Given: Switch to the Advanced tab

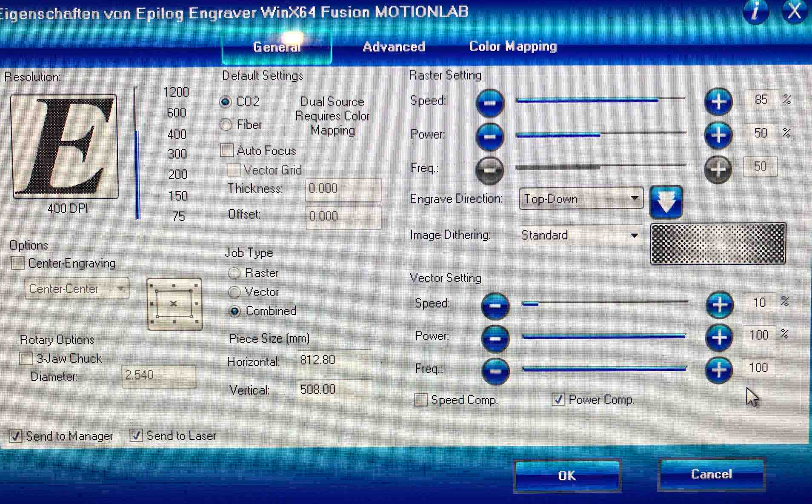Looking at the screenshot, I should [394, 46].
